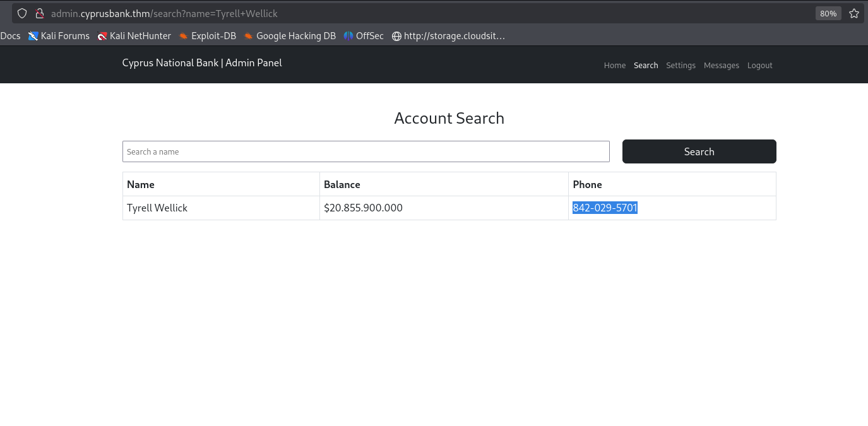Click Cyprus National Bank Admin Panel brand
Viewport: 868px width, 426px height.
click(x=202, y=62)
